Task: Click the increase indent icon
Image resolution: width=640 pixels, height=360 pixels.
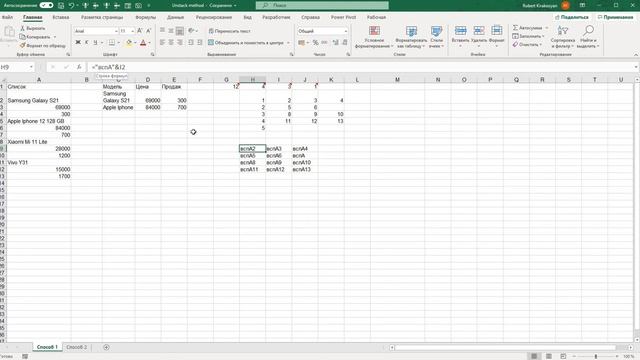Action: click(x=200, y=42)
